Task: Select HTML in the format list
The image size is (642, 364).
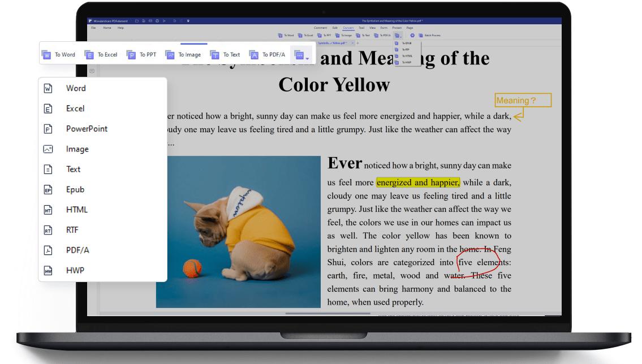Action: pyautogui.click(x=76, y=210)
